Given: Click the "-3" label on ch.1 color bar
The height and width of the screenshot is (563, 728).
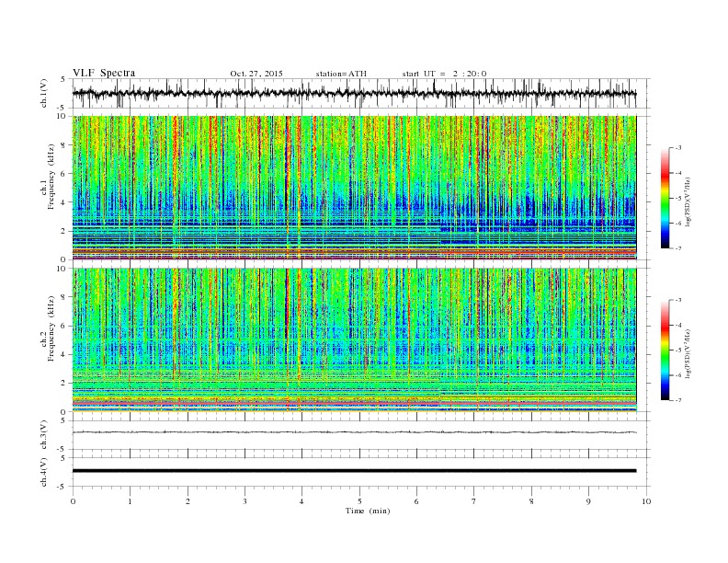Looking at the screenshot, I should coord(678,148).
